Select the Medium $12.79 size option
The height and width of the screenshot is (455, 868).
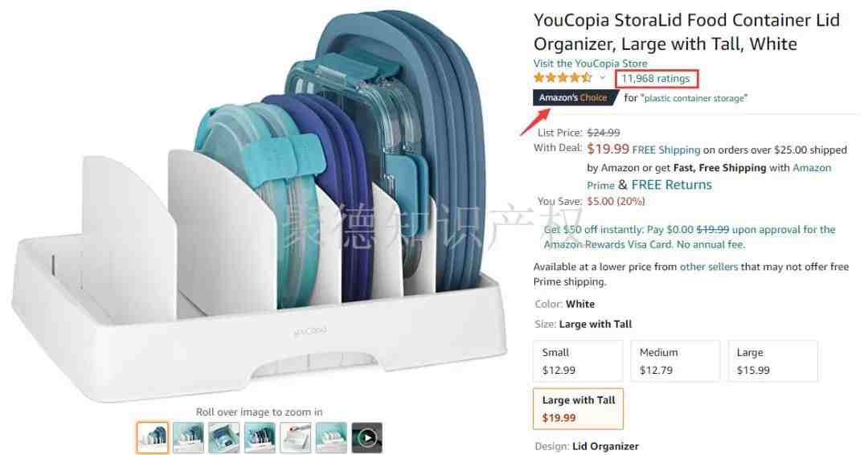(x=675, y=361)
